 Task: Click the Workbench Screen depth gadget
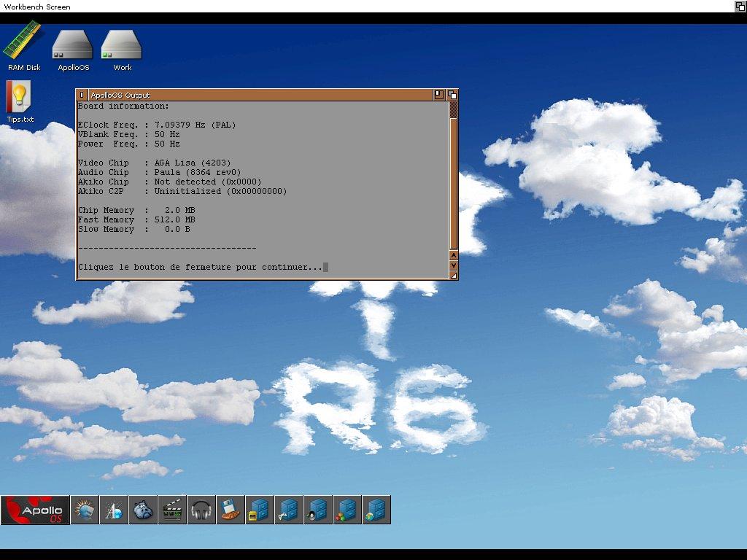740,6
